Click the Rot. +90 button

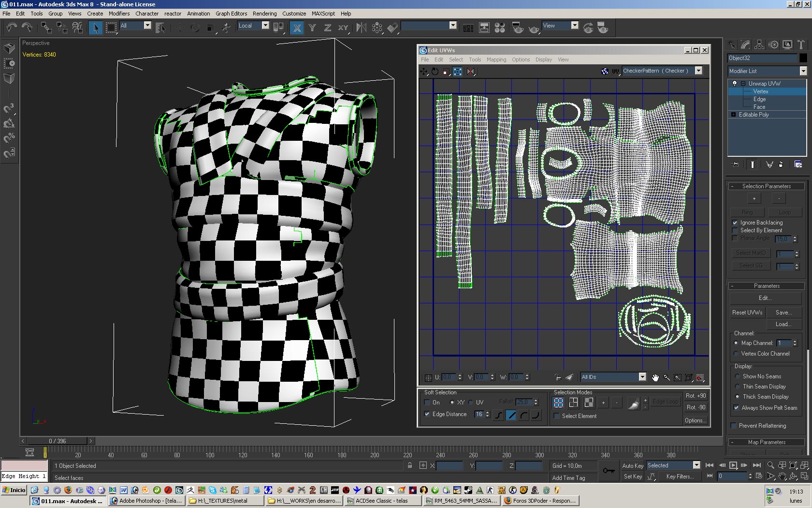click(x=696, y=396)
